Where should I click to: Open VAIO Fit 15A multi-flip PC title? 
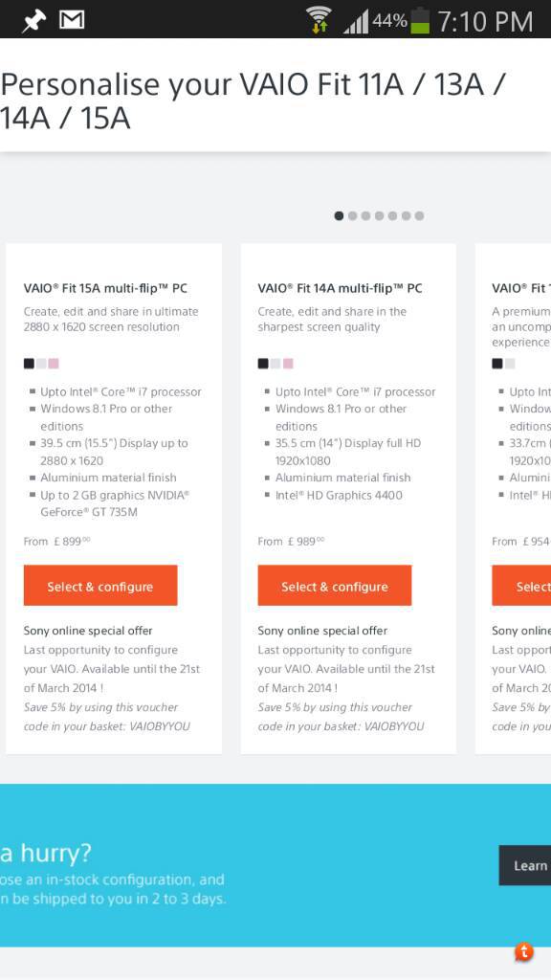[x=105, y=288]
